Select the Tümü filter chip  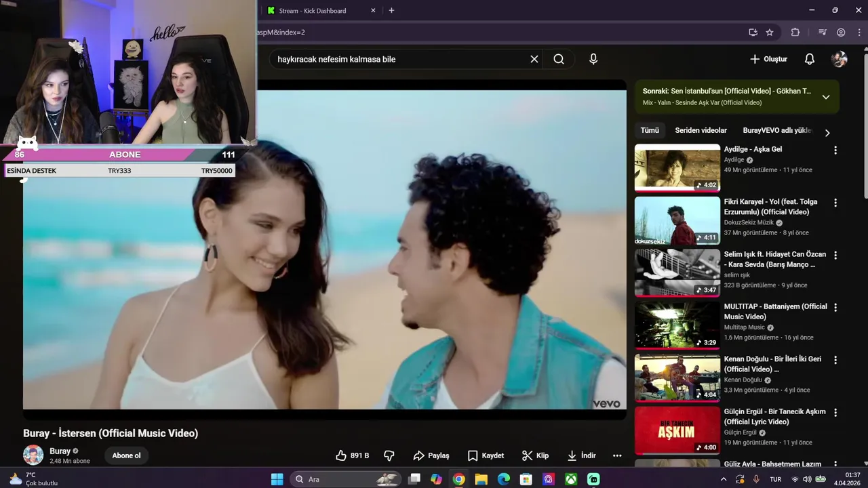650,130
